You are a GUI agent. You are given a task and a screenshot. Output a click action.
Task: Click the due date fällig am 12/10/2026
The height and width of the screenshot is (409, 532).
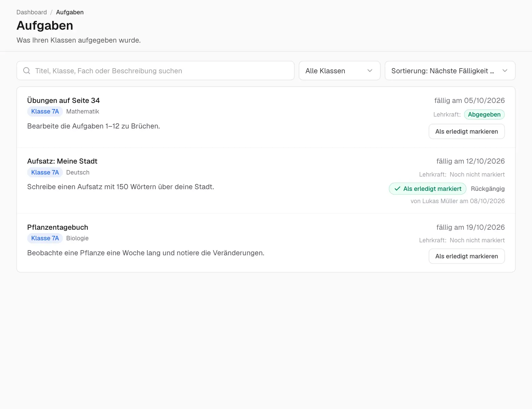click(471, 161)
